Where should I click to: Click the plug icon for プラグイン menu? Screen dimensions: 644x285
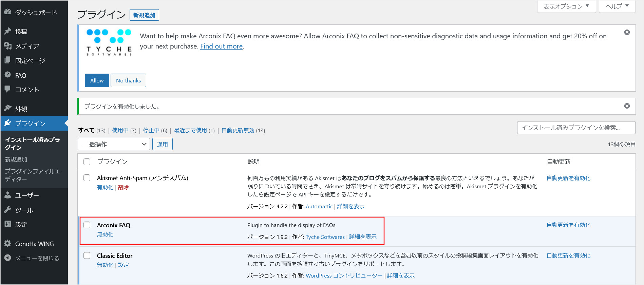tap(7, 123)
